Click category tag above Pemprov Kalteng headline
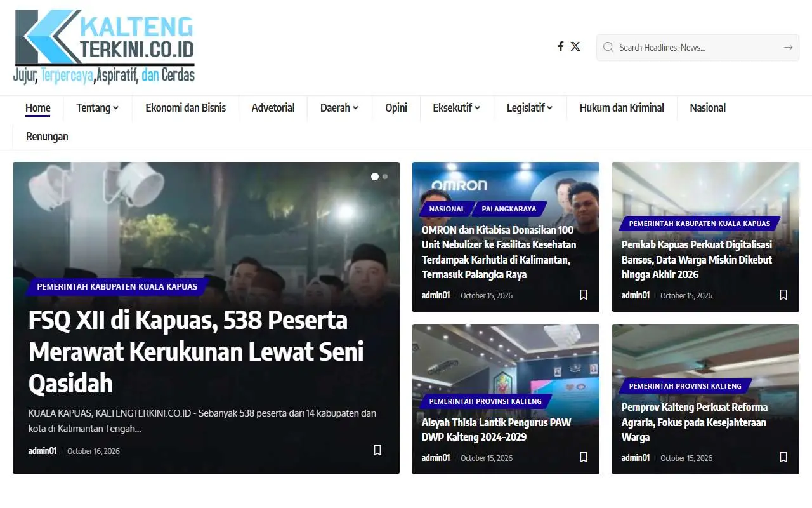The height and width of the screenshot is (508, 812). [x=685, y=386]
